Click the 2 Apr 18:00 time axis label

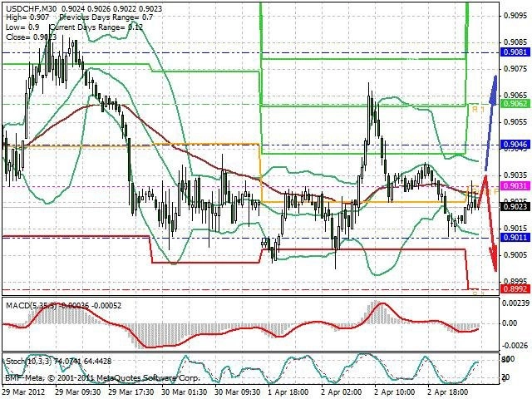448,392
